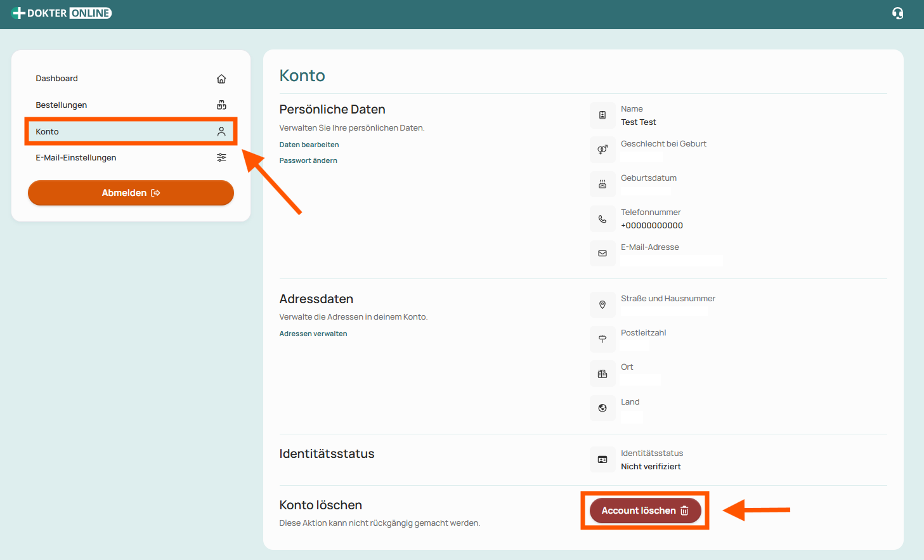
Task: Open the Daten bearbeiten link
Action: tap(309, 145)
